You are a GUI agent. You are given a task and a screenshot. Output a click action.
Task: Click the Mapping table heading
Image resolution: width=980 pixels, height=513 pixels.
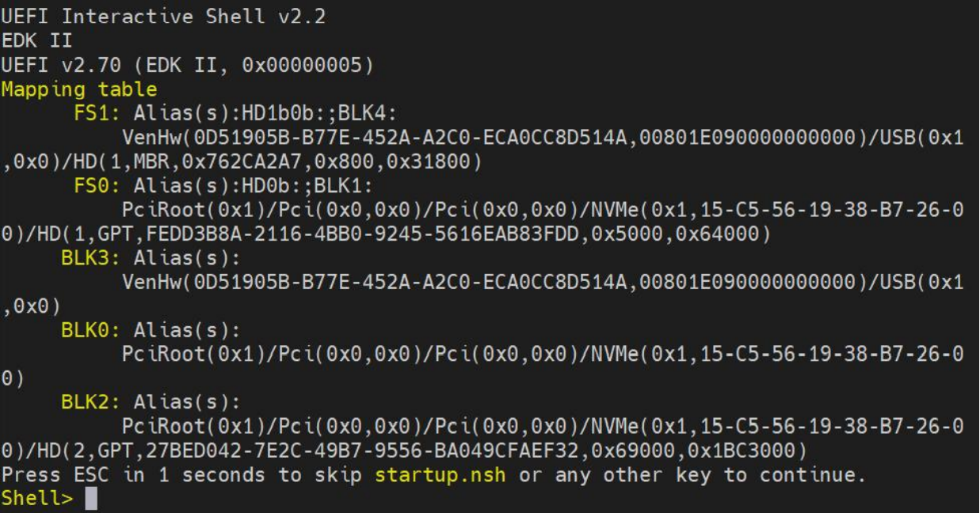tap(79, 89)
